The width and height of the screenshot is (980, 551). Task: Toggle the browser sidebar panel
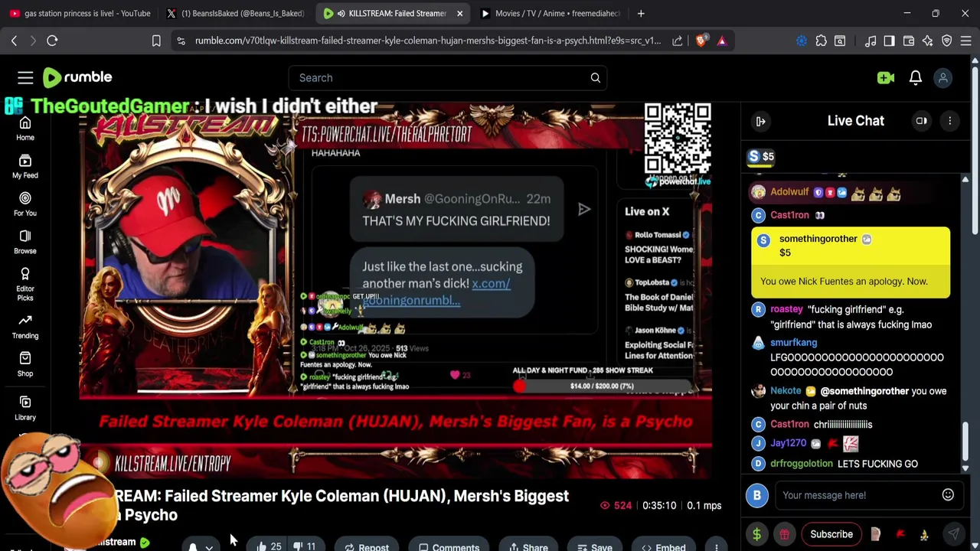click(x=889, y=41)
